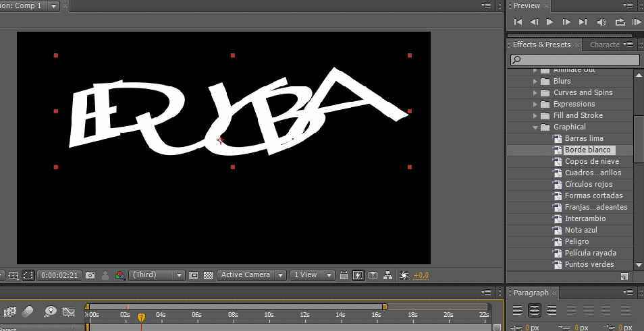Start RAM Preview
This screenshot has height=331, width=644.
636,22
